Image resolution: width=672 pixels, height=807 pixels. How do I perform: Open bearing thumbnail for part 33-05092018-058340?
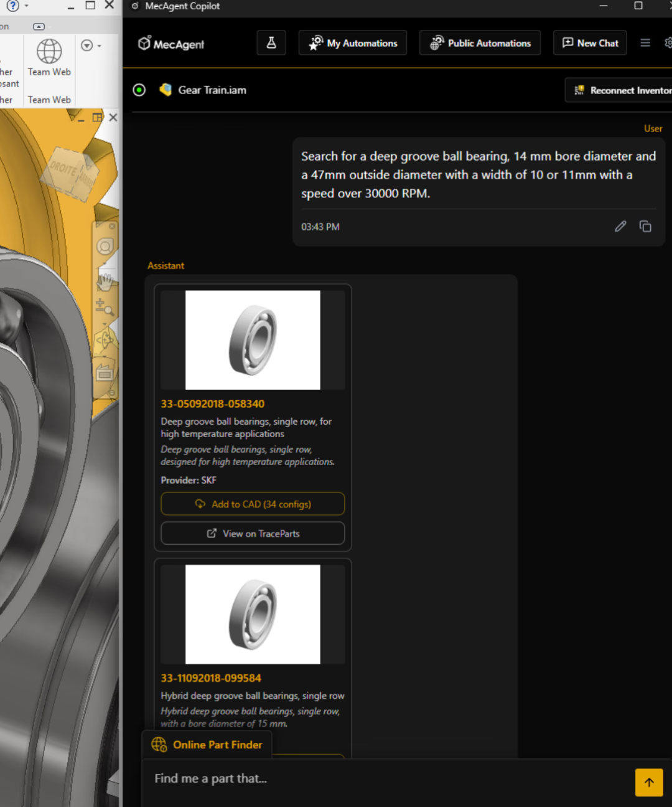253,340
